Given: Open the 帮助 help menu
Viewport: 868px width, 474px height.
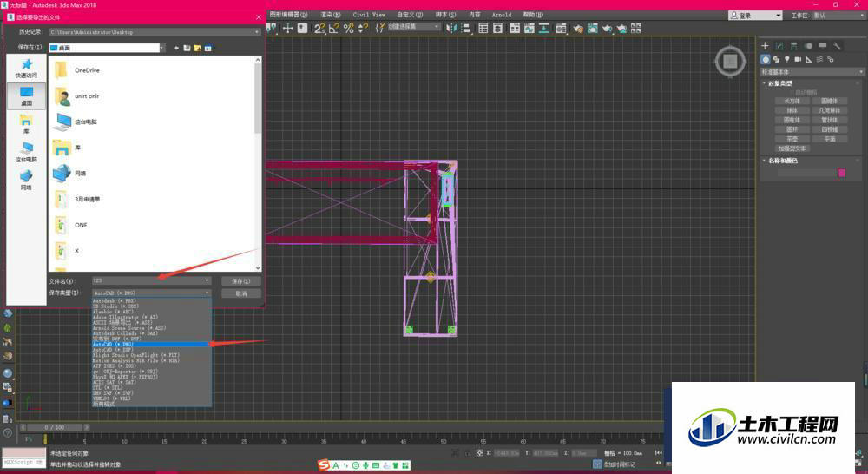Looking at the screenshot, I should pos(533,15).
